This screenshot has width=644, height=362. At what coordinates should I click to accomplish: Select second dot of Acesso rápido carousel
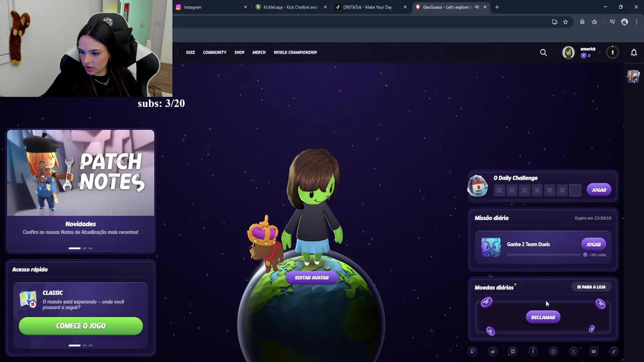click(x=85, y=345)
